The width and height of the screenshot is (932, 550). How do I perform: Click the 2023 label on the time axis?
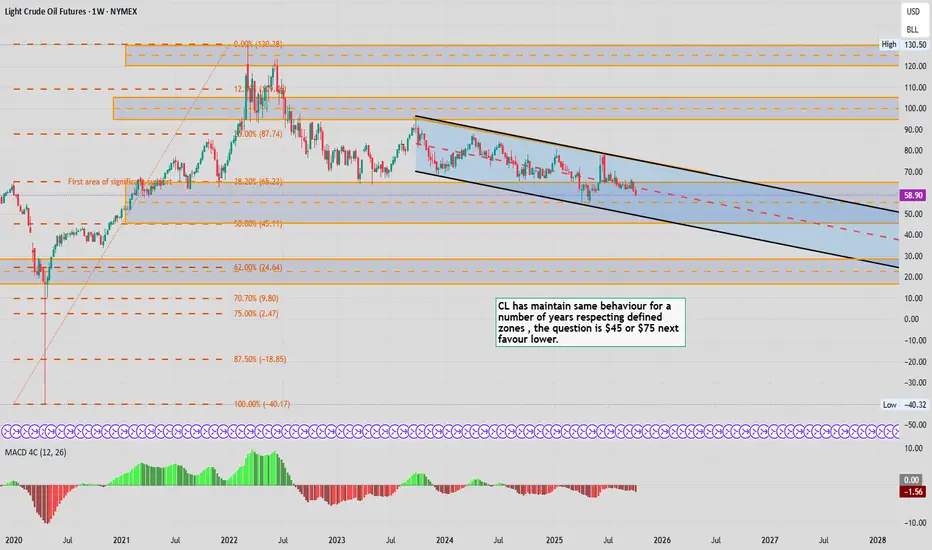336,540
